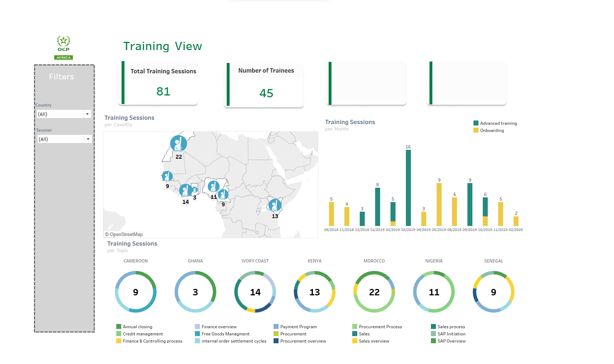Select the Nigeria donut chart showing 11

click(x=434, y=292)
